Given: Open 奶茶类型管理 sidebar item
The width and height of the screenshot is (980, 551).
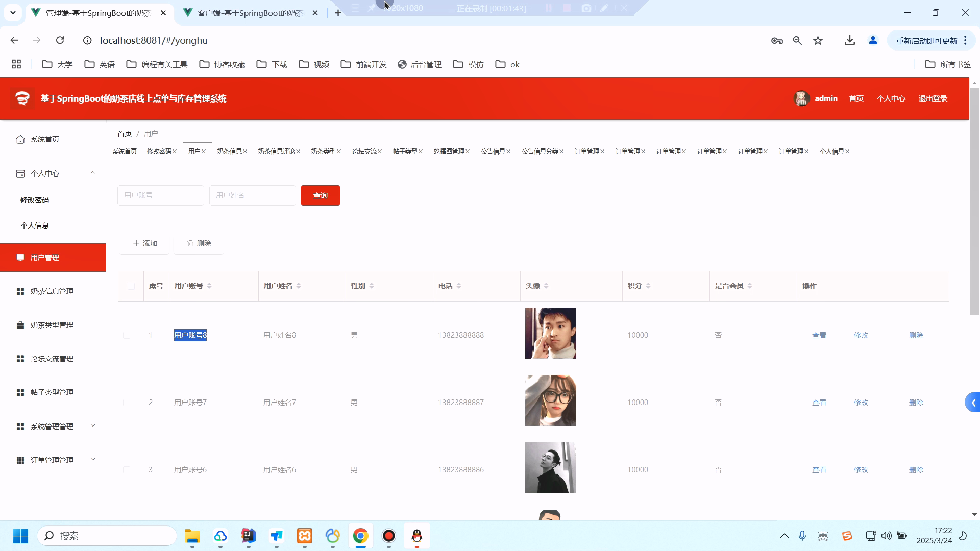Looking at the screenshot, I should point(51,324).
